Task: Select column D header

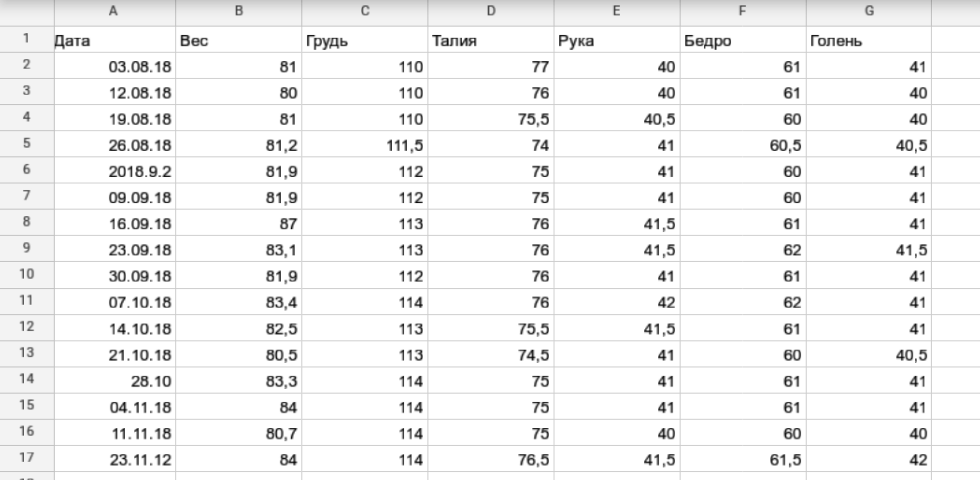Action: [x=491, y=11]
